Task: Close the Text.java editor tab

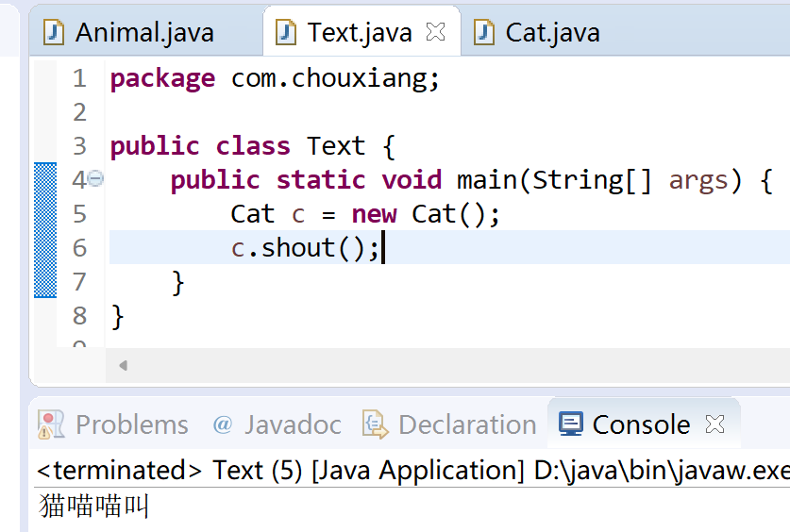Action: pyautogui.click(x=435, y=32)
